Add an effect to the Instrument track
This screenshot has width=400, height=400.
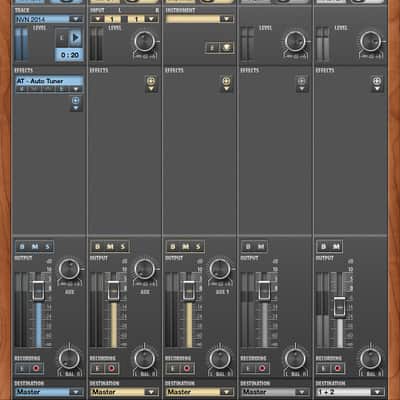226,81
